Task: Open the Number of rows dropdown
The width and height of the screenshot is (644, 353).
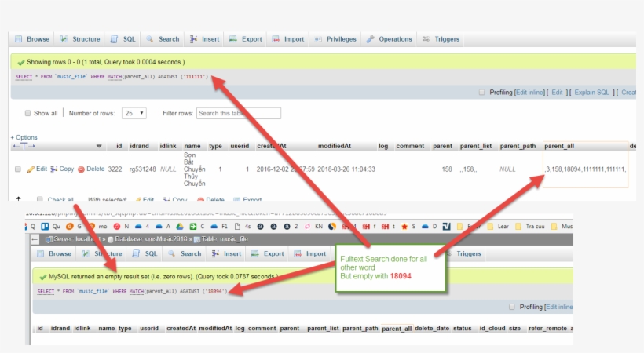Action: tap(134, 113)
